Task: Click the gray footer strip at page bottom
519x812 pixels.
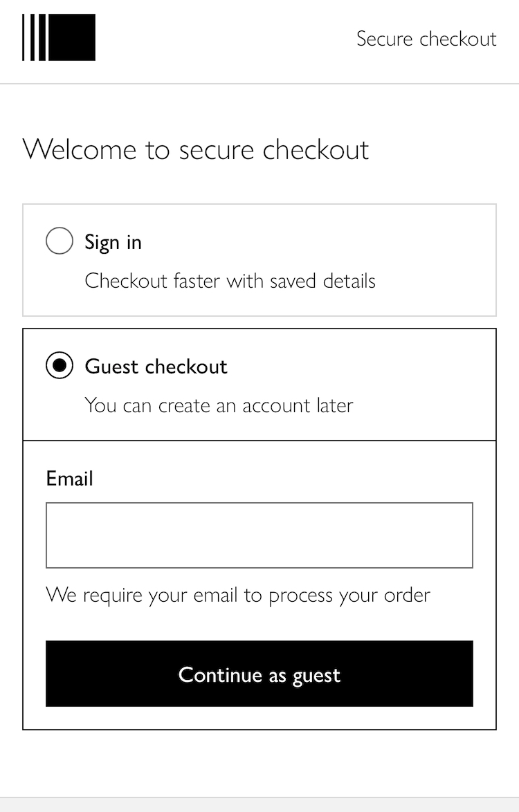Action: [259, 804]
